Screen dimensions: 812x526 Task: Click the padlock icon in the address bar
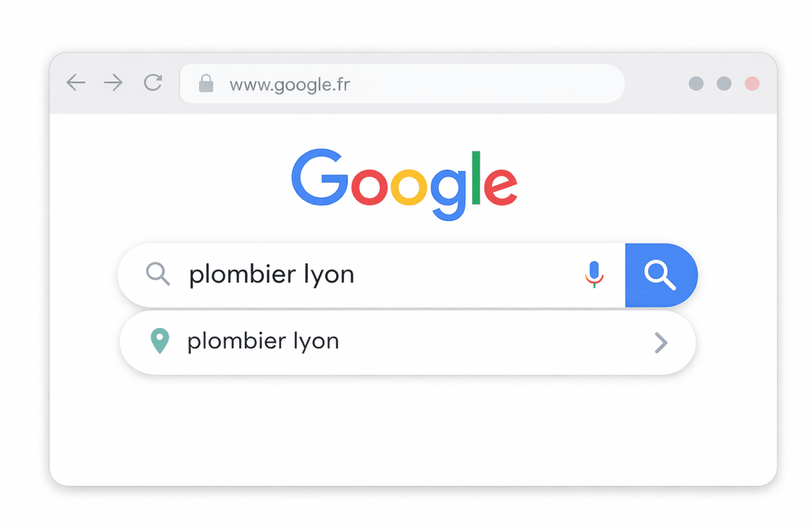[206, 84]
